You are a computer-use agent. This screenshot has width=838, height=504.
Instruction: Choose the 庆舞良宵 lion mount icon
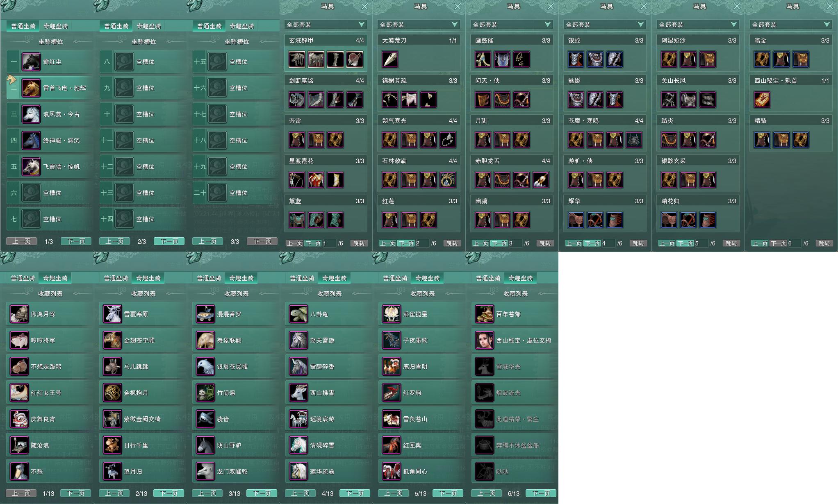tap(19, 419)
